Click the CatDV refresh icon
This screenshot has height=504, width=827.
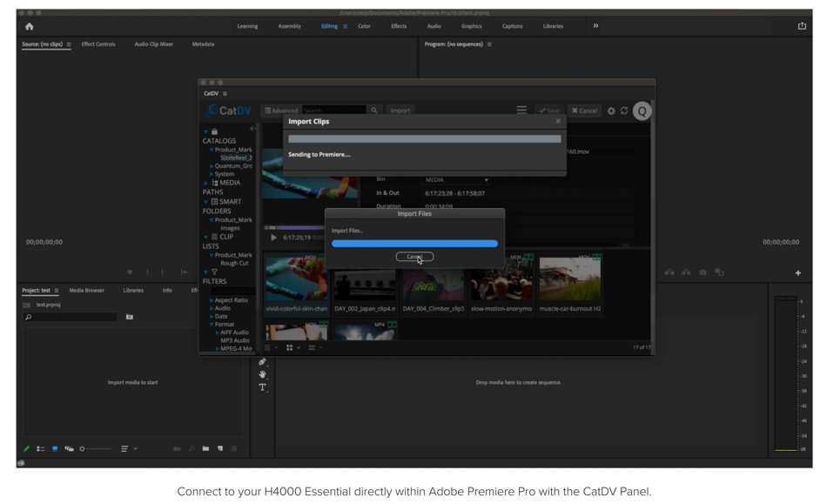pyautogui.click(x=624, y=111)
